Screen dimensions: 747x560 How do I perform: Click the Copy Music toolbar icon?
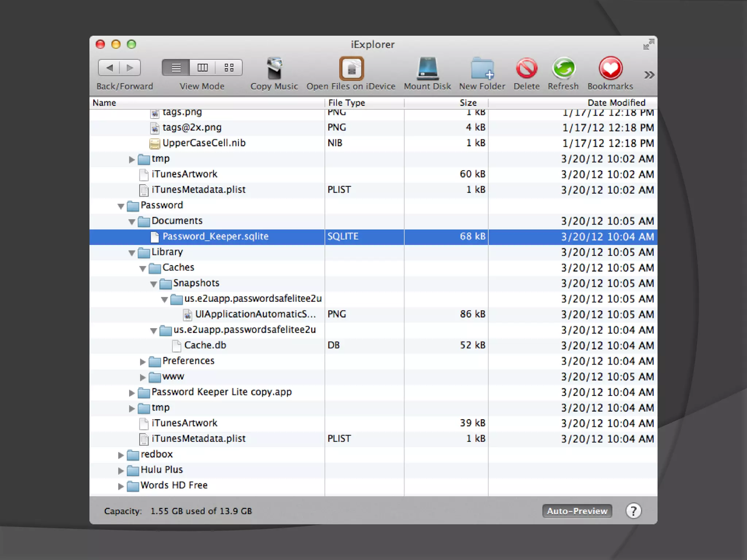tap(274, 68)
